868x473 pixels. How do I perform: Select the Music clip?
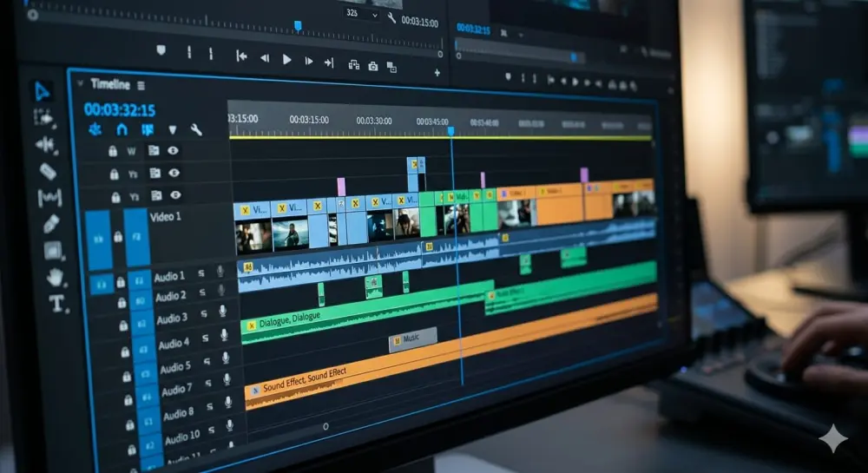click(413, 338)
